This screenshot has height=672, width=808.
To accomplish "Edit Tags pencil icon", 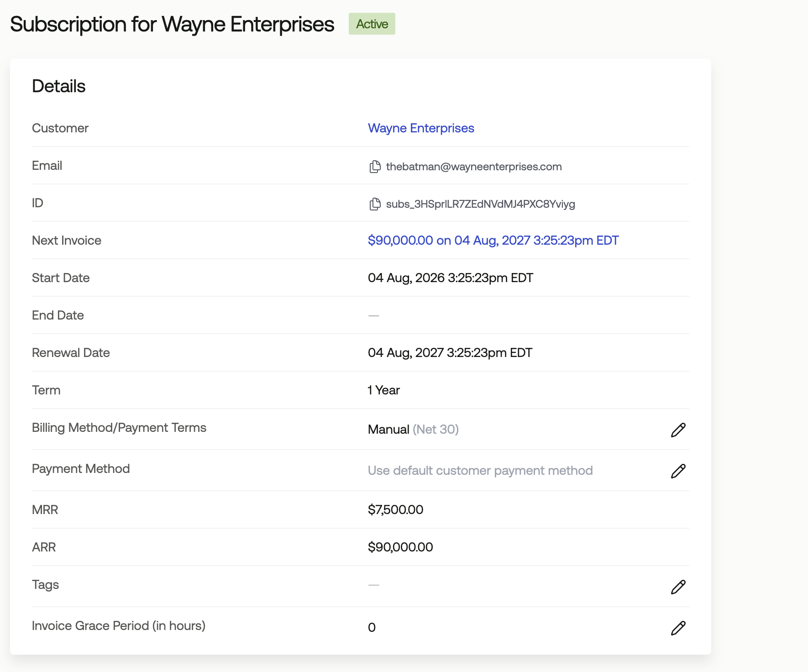I will point(678,587).
